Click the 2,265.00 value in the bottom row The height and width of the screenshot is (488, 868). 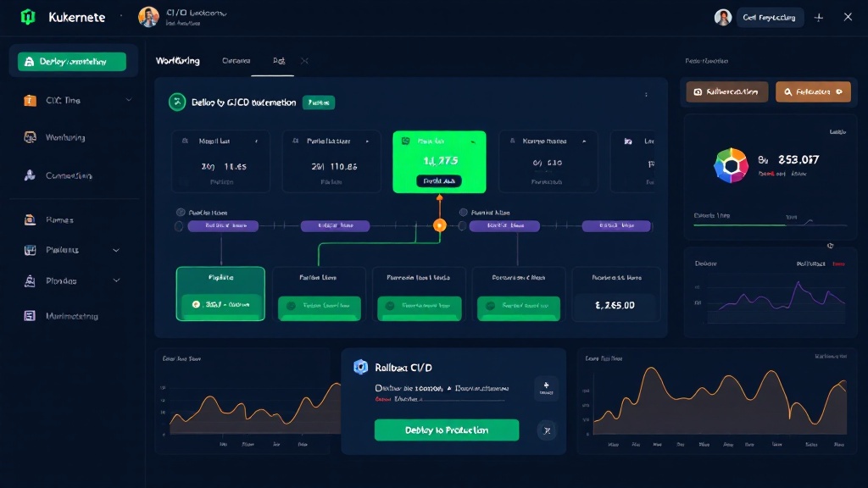coord(615,305)
